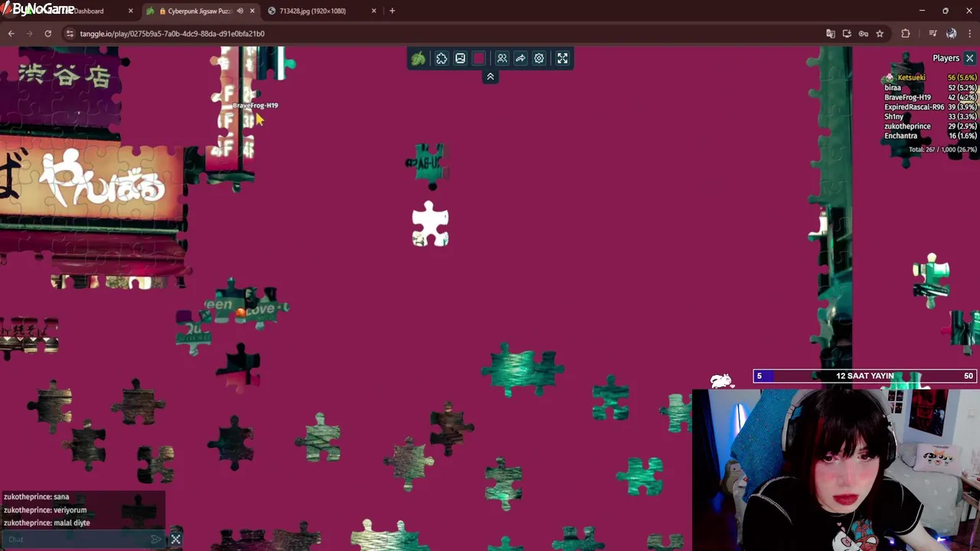Open the puzzle settings gear

click(539, 59)
